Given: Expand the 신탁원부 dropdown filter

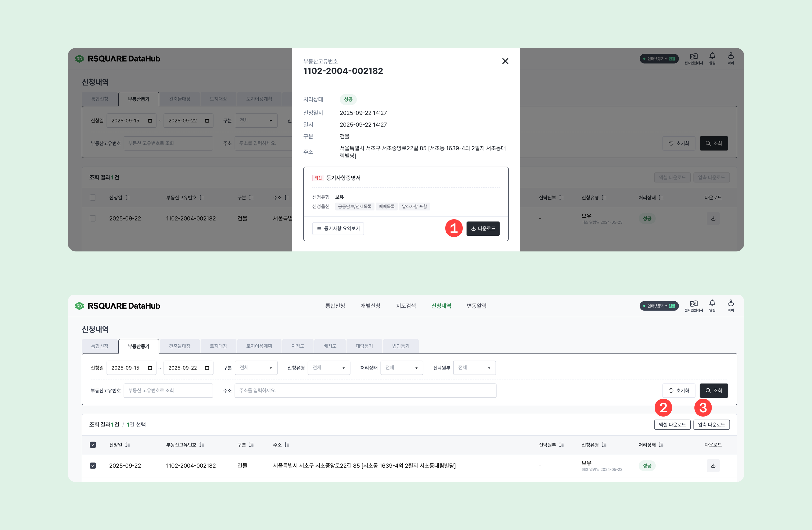Looking at the screenshot, I should point(474,368).
